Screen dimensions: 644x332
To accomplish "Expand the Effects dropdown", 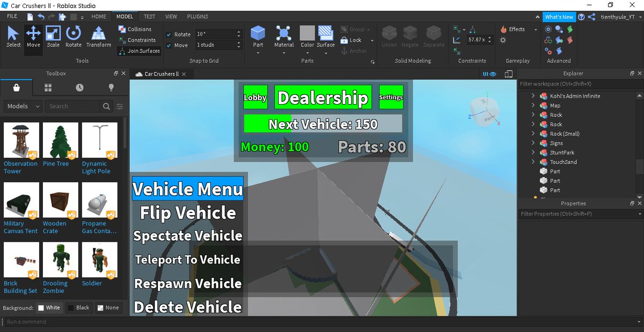I will [x=535, y=29].
